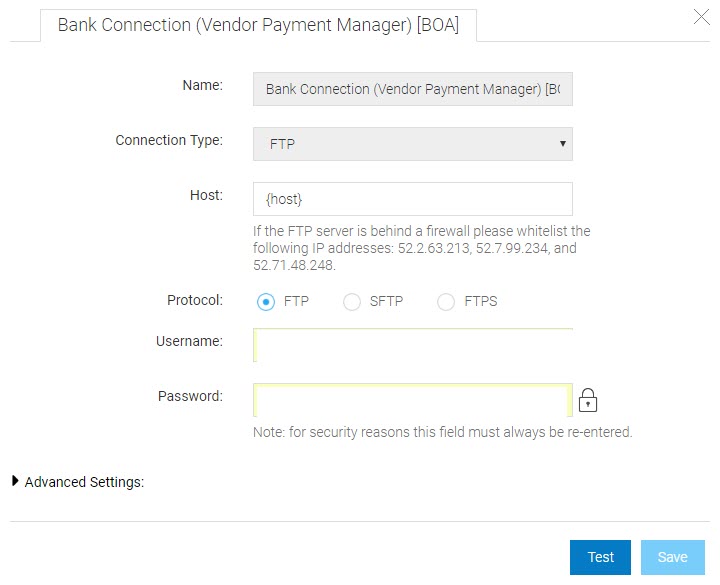This screenshot has width=720, height=585.
Task: Click the Test button
Action: [x=600, y=557]
